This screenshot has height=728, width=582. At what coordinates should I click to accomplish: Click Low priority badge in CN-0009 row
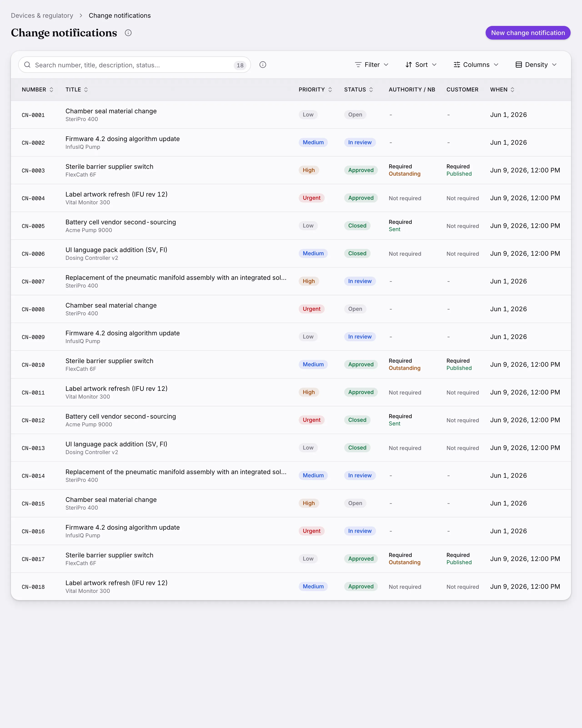coord(308,337)
